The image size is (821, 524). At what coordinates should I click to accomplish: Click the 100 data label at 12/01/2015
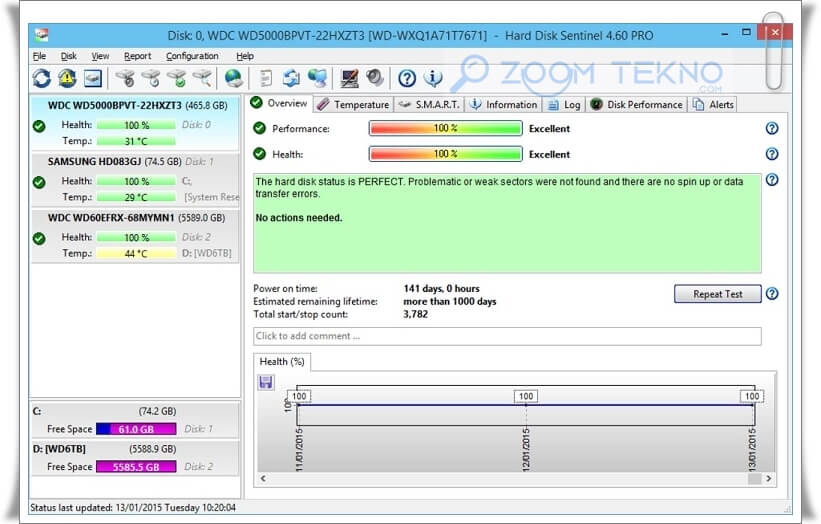coord(526,396)
